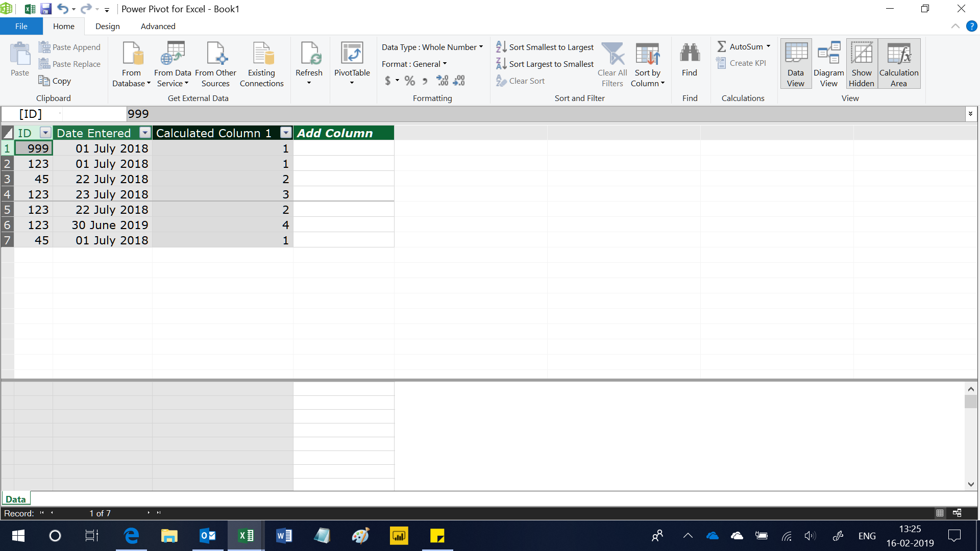Click Sort Smallest to Largest
Image resolution: width=980 pixels, height=551 pixels.
pyautogui.click(x=545, y=47)
